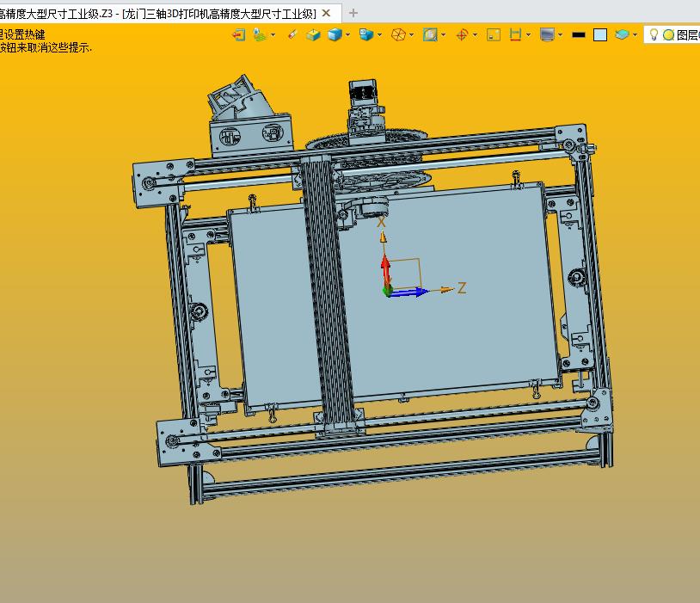Screen dimensions: 700x603
Task: Expand dropdown next to wireframe sphere icon
Action: 412,34
